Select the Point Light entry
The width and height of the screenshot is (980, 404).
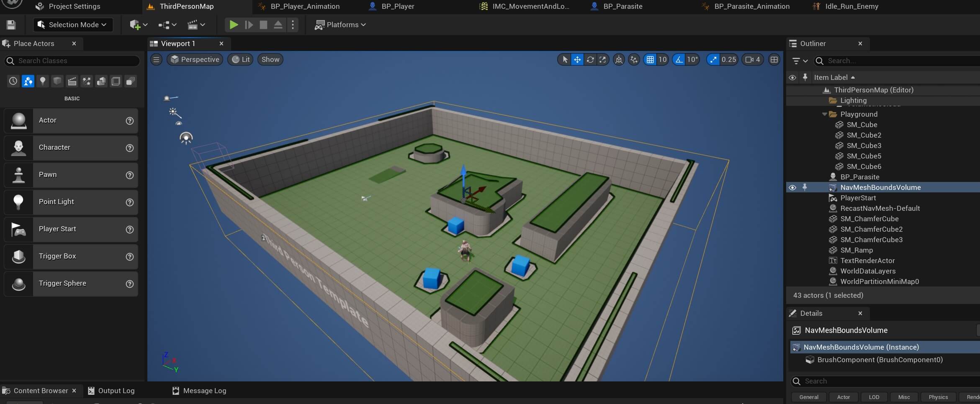pyautogui.click(x=71, y=202)
